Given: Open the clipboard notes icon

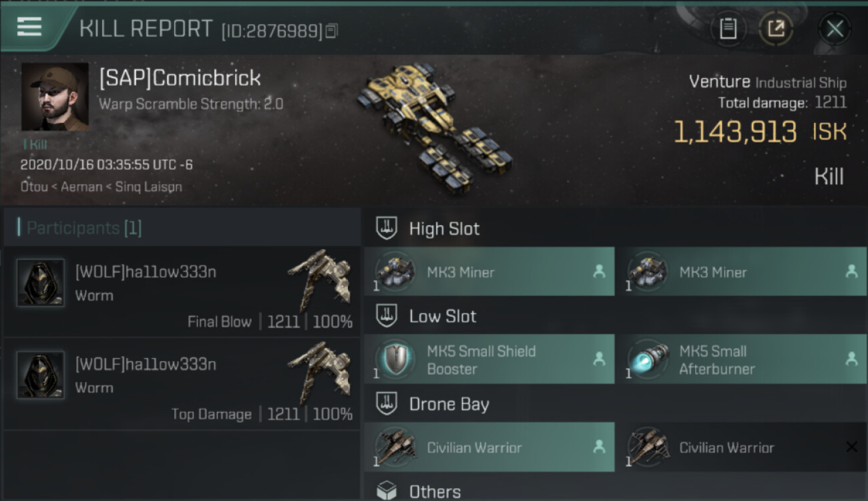Looking at the screenshot, I should [728, 29].
